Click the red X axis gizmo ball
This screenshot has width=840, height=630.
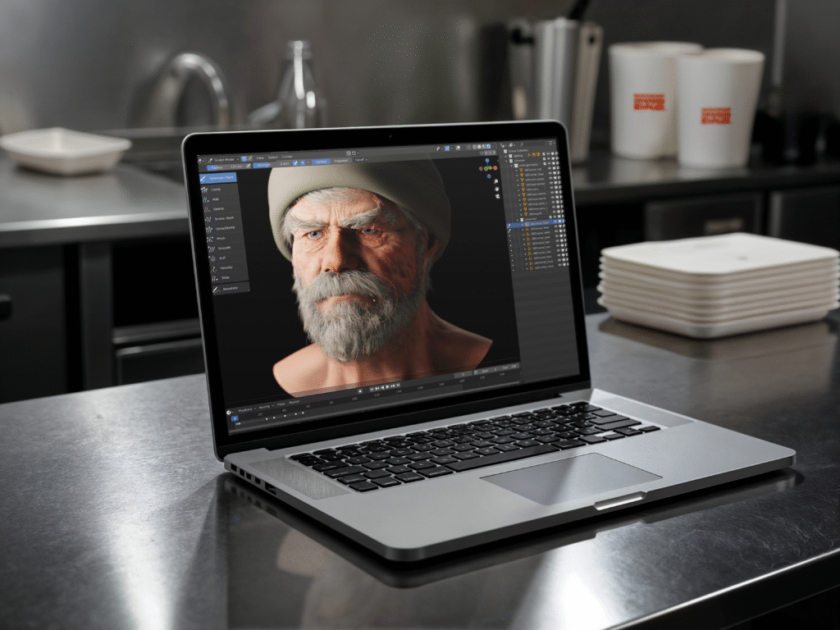click(495, 167)
